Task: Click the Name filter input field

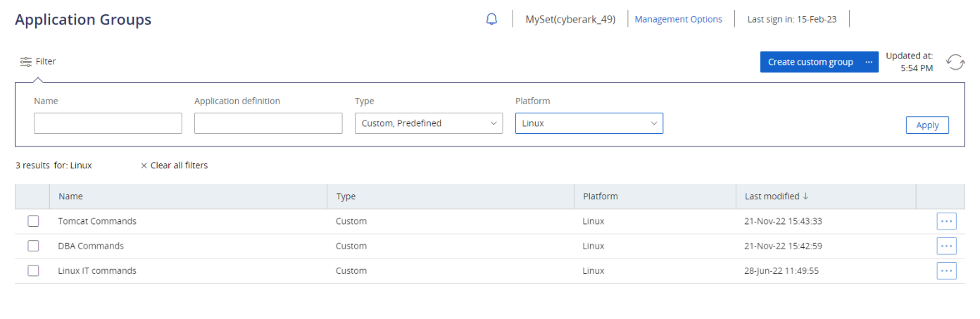Action: (x=108, y=123)
